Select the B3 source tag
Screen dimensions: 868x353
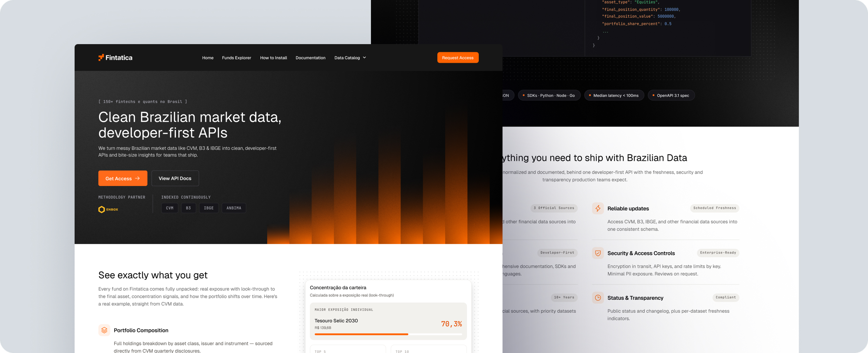189,208
